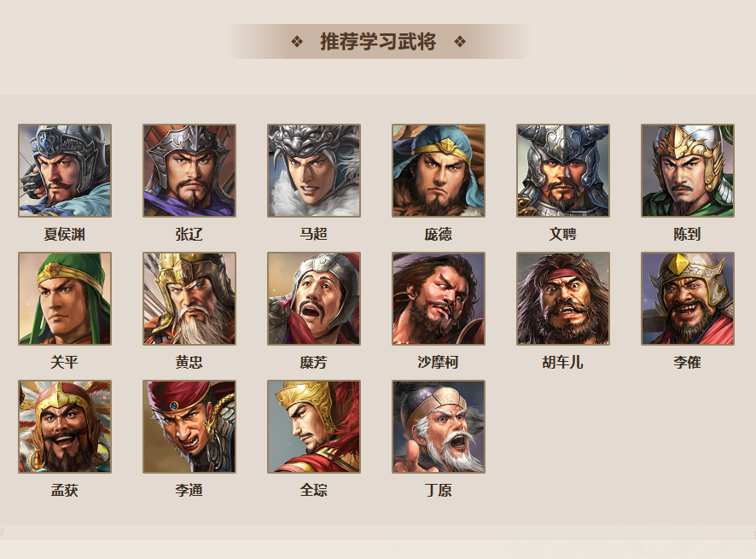Image resolution: width=756 pixels, height=559 pixels.
Task: Select the 李傕 general portrait
Action: [688, 299]
